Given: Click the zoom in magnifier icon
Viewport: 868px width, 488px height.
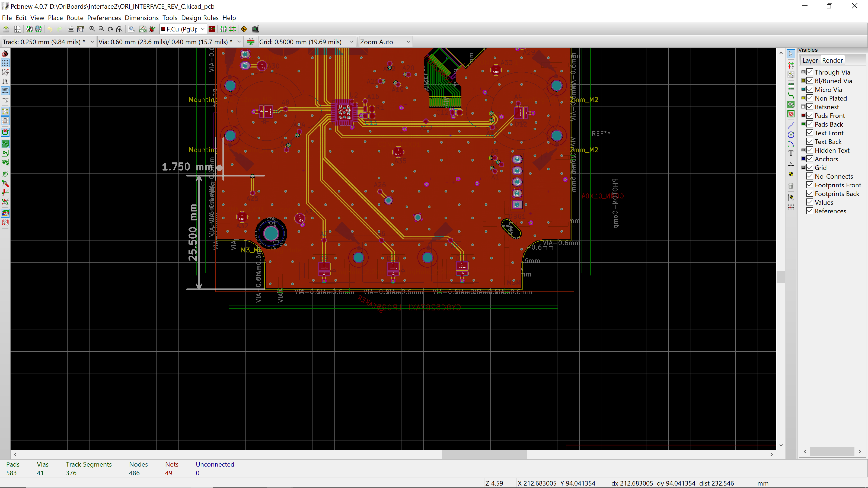Looking at the screenshot, I should (x=92, y=29).
